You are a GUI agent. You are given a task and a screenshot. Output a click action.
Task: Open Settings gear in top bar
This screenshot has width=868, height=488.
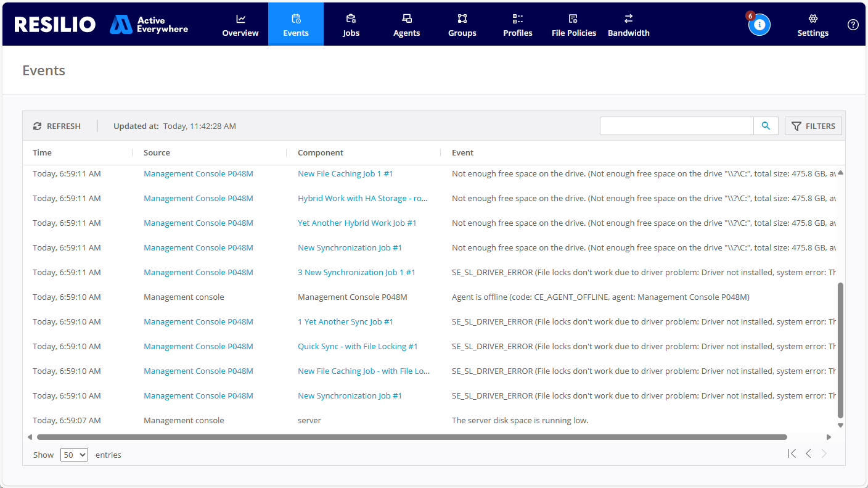coord(813,25)
